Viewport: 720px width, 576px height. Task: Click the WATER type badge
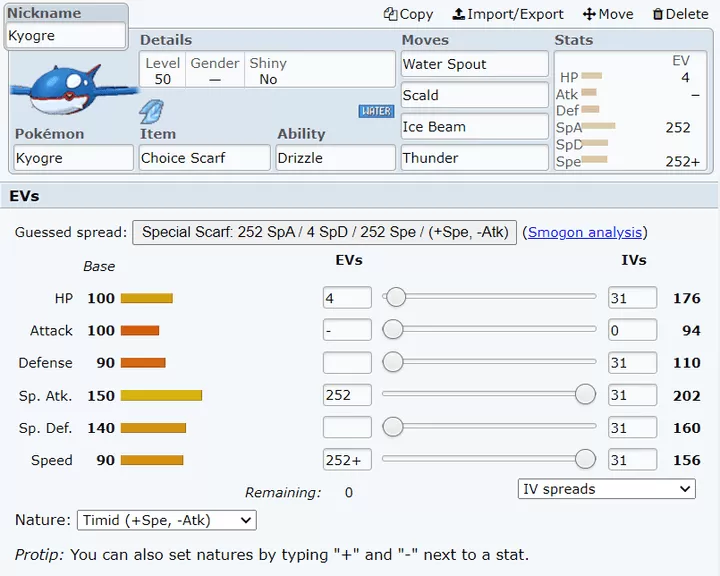pyautogui.click(x=376, y=111)
